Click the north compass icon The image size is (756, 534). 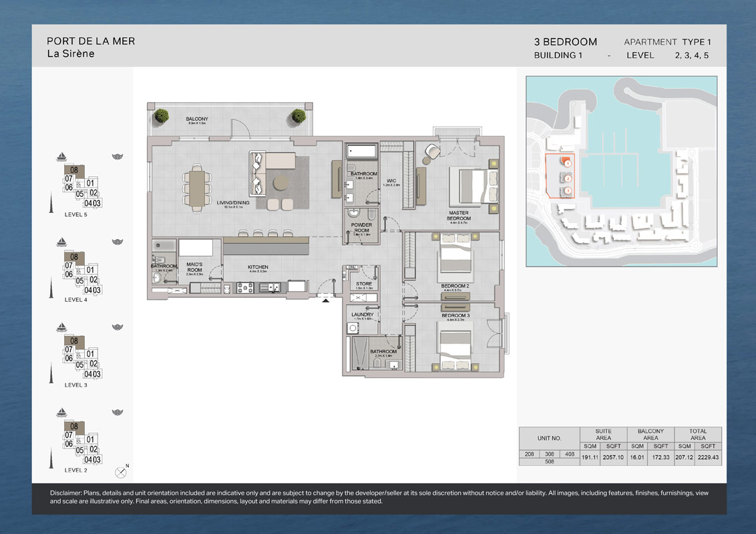click(x=121, y=472)
